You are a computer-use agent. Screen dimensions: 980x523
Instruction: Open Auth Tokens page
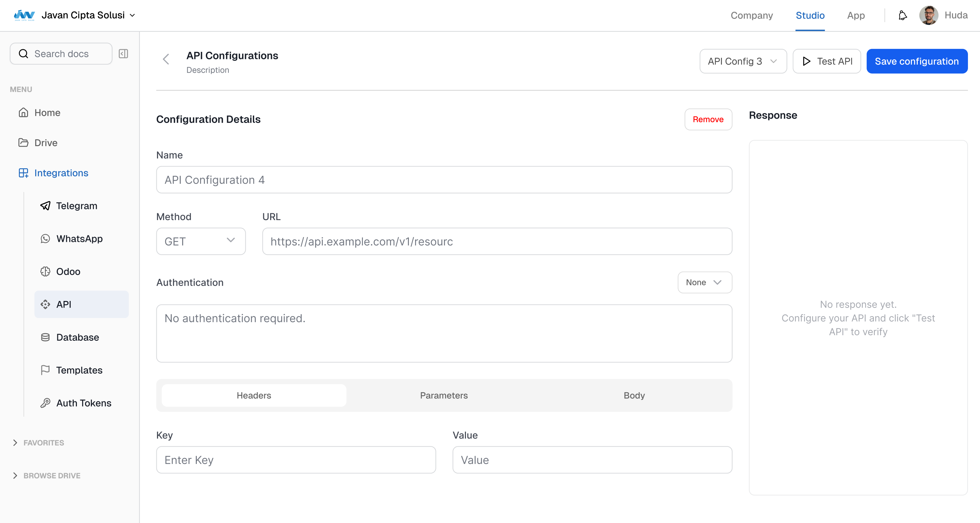click(x=83, y=403)
